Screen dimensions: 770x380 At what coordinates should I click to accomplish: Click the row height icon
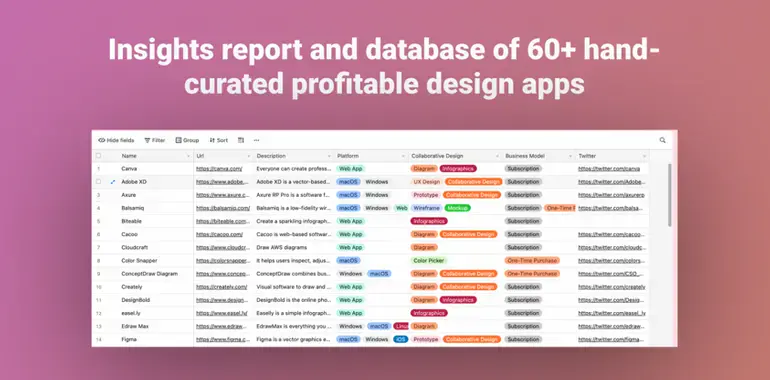coord(241,140)
